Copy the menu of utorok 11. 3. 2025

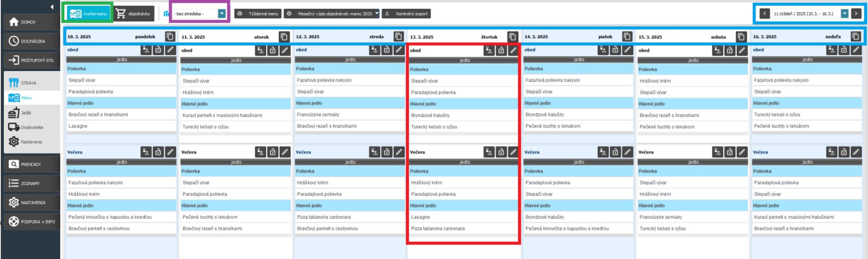tap(284, 37)
